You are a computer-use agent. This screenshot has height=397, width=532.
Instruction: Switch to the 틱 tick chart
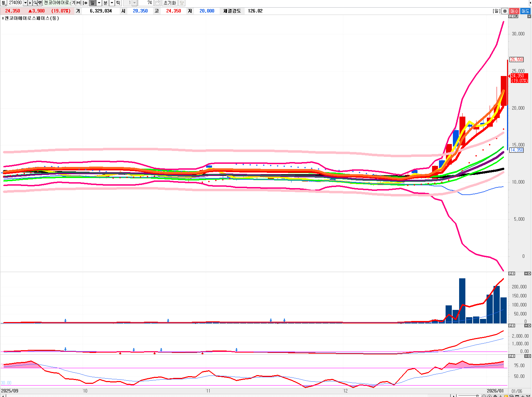coord(118,3)
